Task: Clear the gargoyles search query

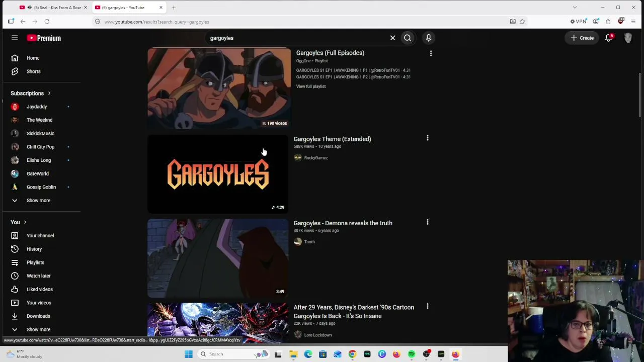Action: tap(392, 38)
